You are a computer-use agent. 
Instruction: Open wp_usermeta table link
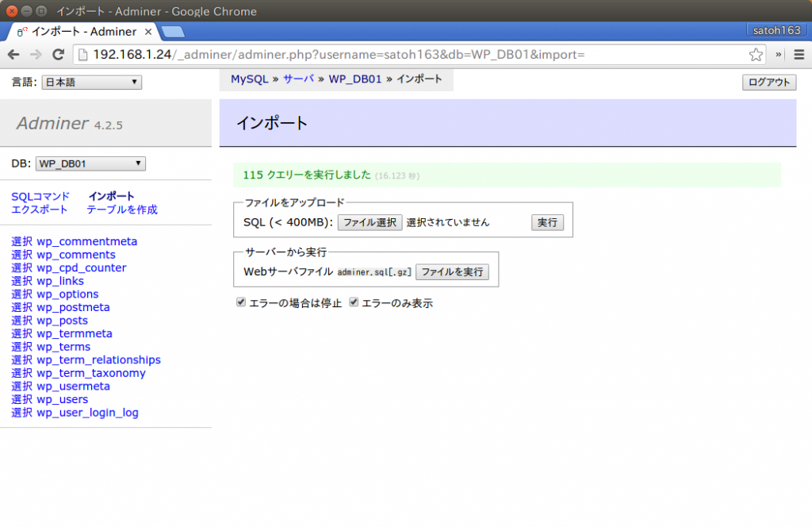pyautogui.click(x=73, y=386)
